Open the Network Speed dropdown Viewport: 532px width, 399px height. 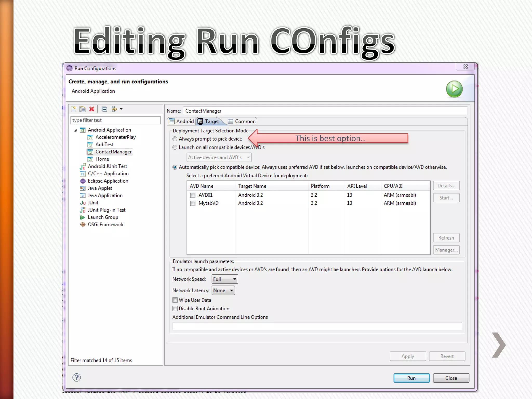click(225, 279)
